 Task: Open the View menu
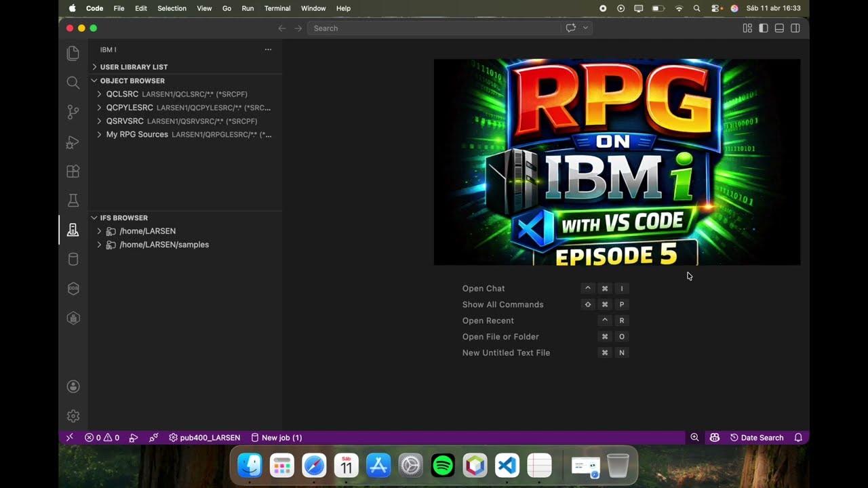point(204,8)
